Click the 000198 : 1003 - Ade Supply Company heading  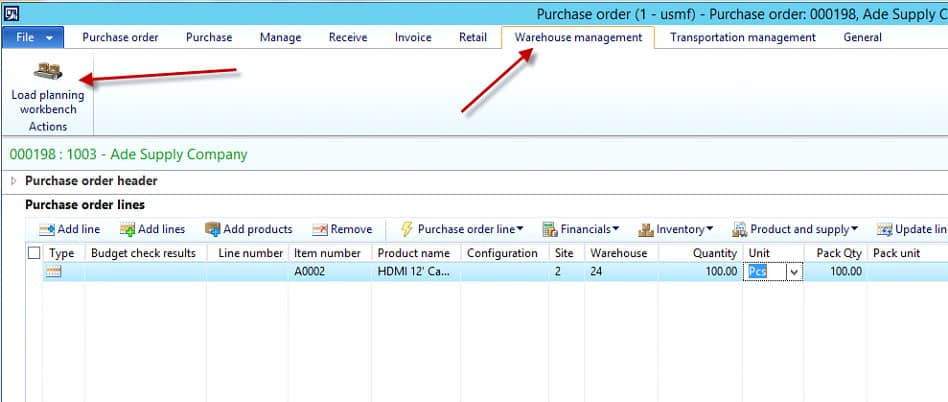click(129, 154)
